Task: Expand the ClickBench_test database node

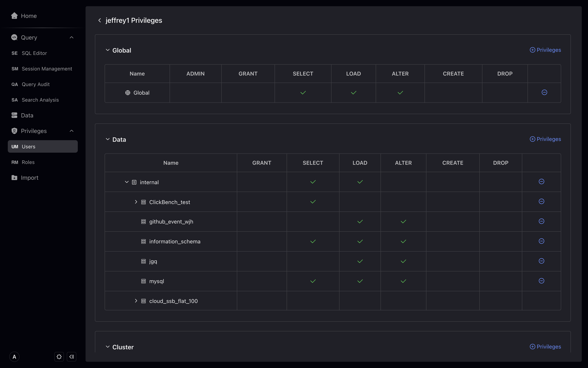Action: click(136, 202)
